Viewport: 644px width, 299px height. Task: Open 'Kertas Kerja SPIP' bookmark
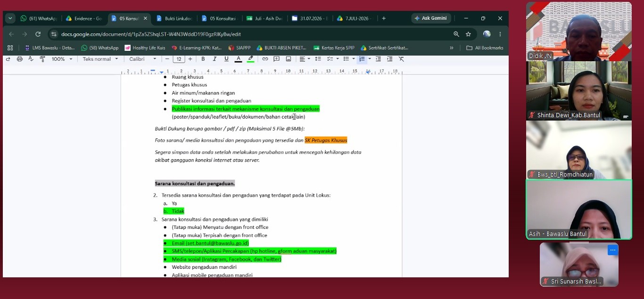point(334,48)
